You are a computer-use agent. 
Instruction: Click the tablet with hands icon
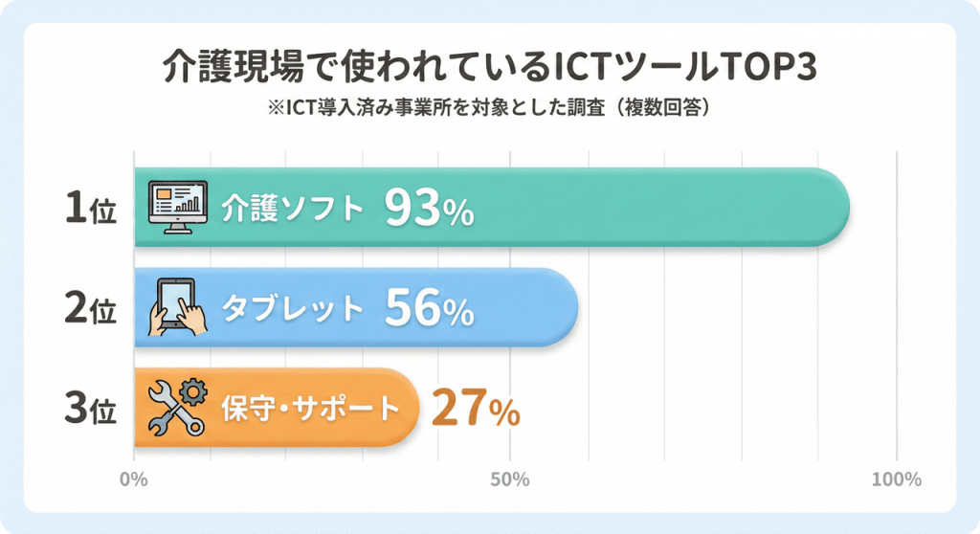tap(178, 307)
